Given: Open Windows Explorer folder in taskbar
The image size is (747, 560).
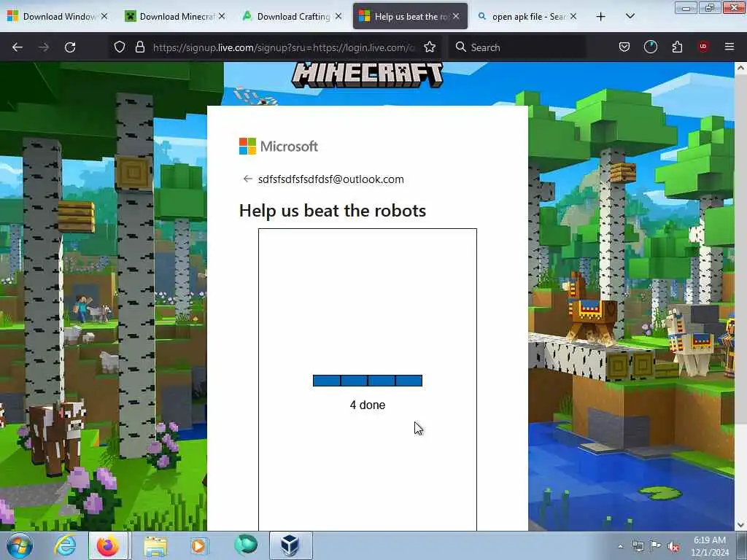Looking at the screenshot, I should tap(155, 545).
